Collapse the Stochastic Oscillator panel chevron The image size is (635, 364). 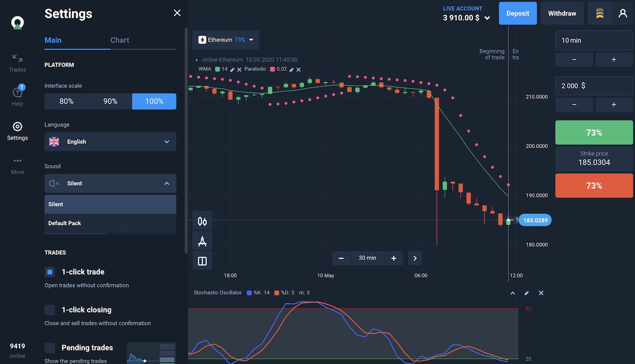point(512,293)
